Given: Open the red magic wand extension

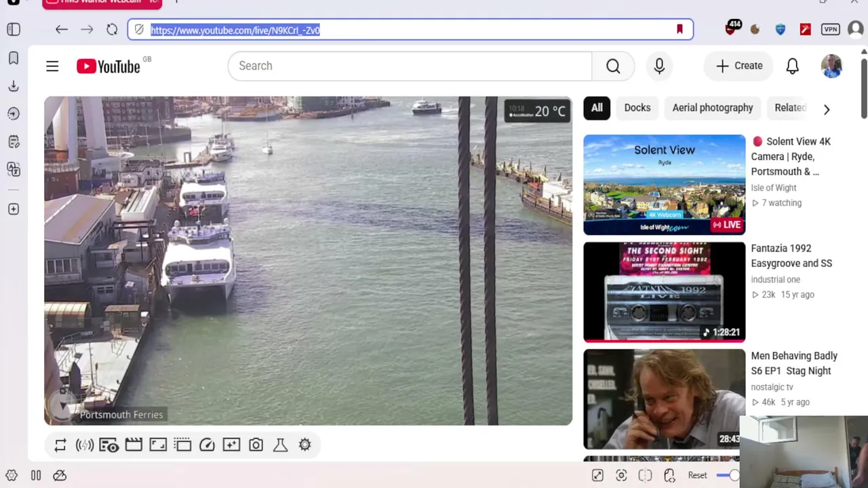Looking at the screenshot, I should coord(805,29).
